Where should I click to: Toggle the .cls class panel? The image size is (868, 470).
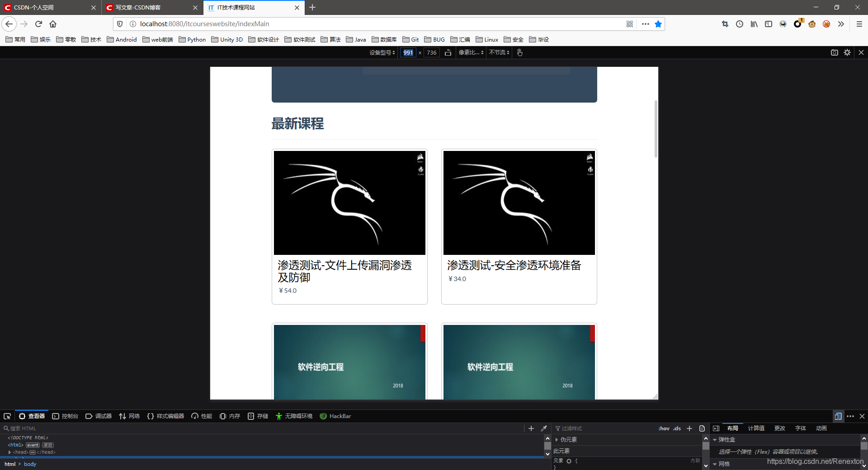(677, 428)
